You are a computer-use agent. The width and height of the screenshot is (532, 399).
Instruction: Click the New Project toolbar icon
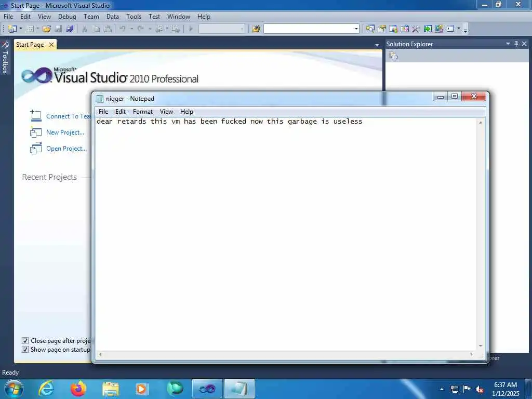coord(12,29)
